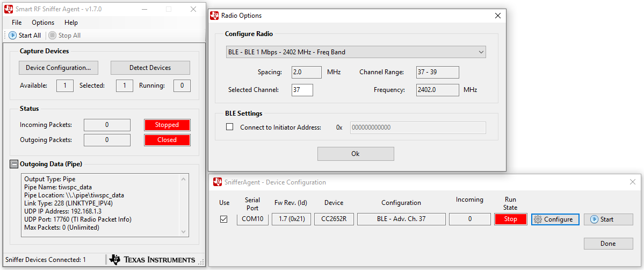The image size is (644, 270).
Task: Click the red Stop run state indicator
Action: 510,219
